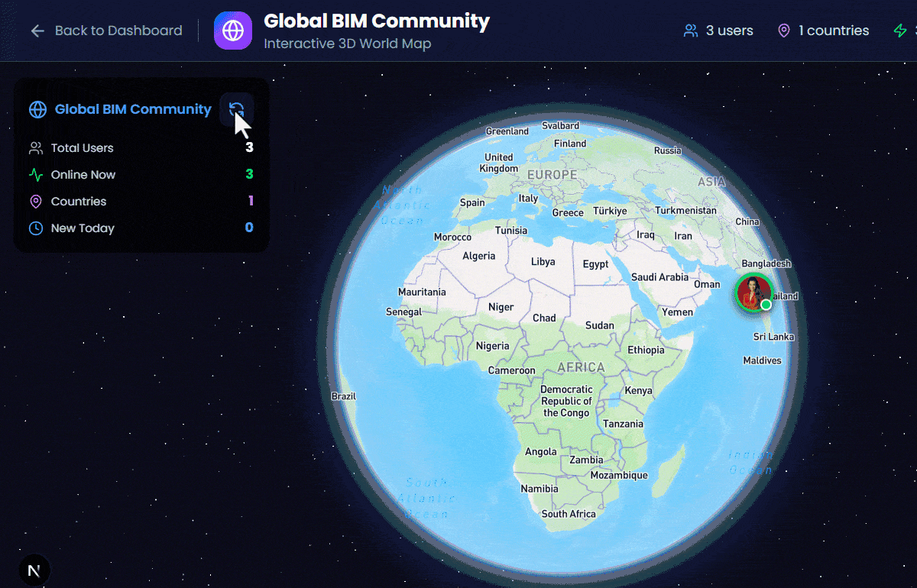Image resolution: width=917 pixels, height=588 pixels.
Task: Click the Countries pin icon in panel
Action: coord(36,202)
